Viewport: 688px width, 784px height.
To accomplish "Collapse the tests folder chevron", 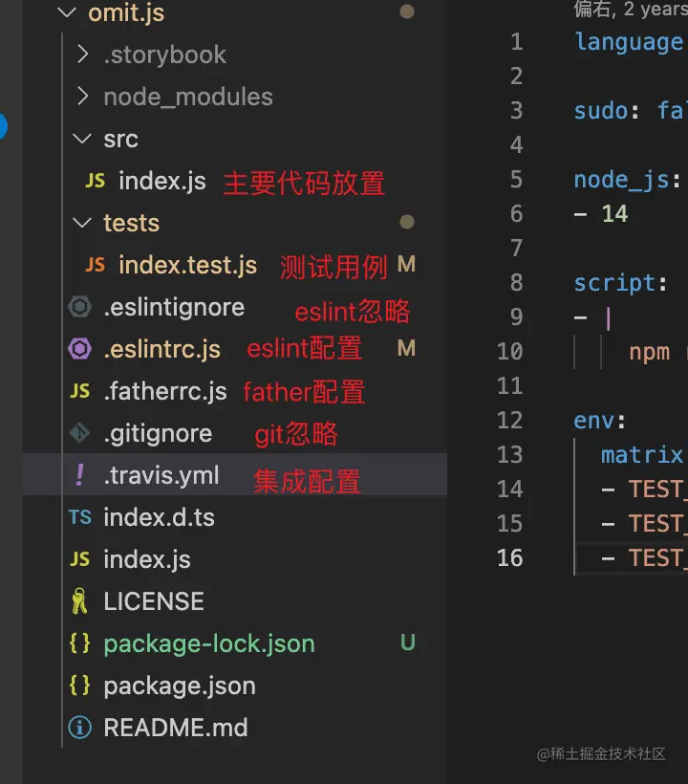I will pos(82,223).
